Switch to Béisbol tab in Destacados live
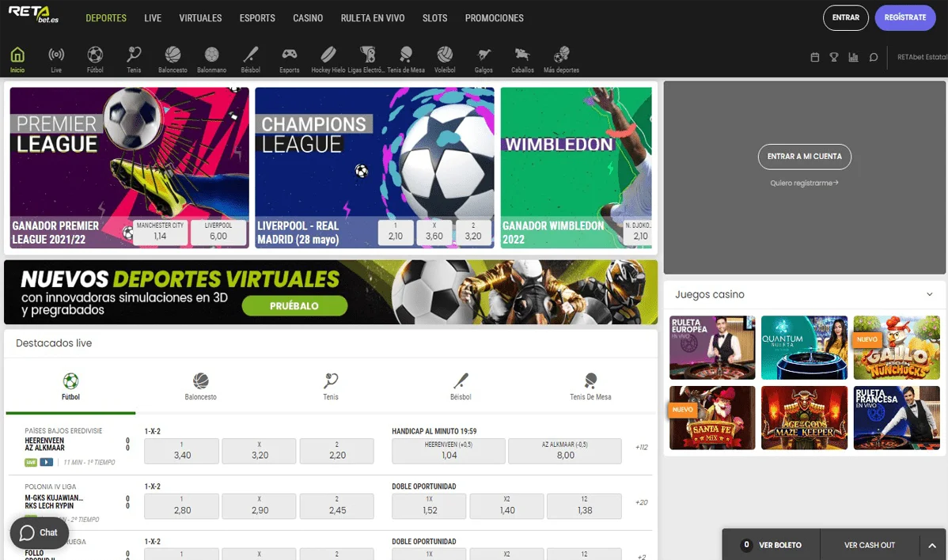 point(461,387)
